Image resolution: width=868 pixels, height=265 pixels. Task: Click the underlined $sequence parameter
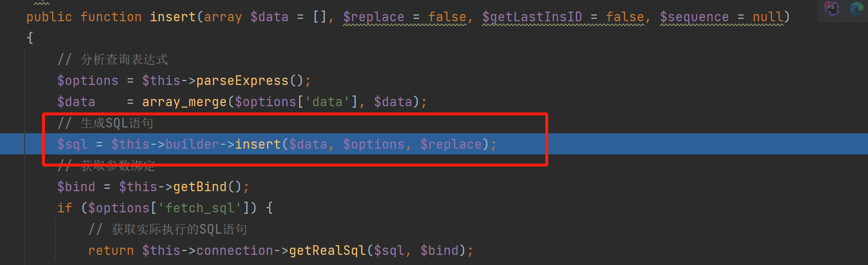(x=694, y=17)
